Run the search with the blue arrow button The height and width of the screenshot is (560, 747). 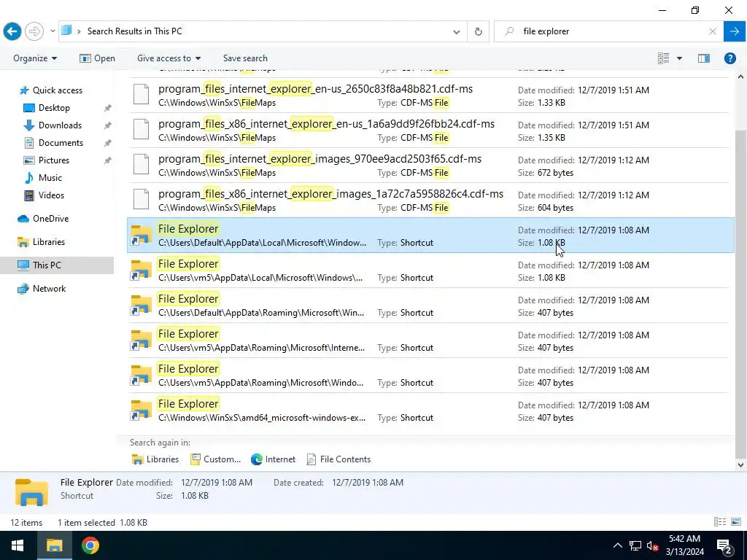point(735,31)
